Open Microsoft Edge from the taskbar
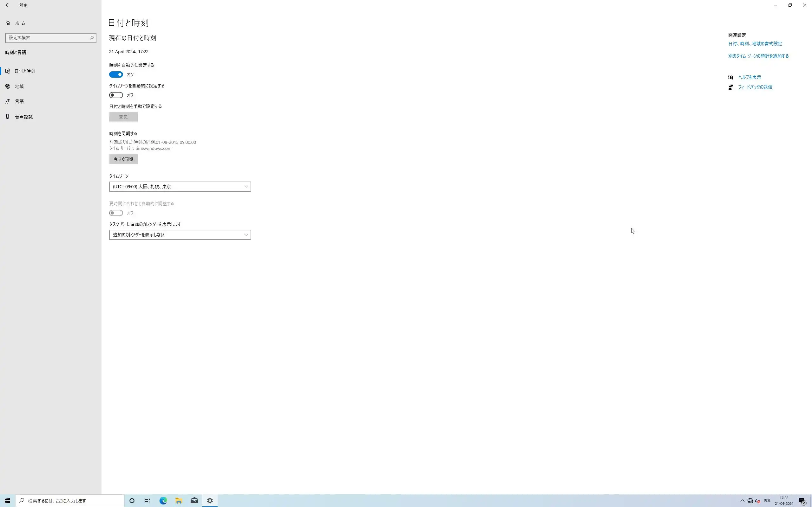The width and height of the screenshot is (812, 507). click(163, 501)
